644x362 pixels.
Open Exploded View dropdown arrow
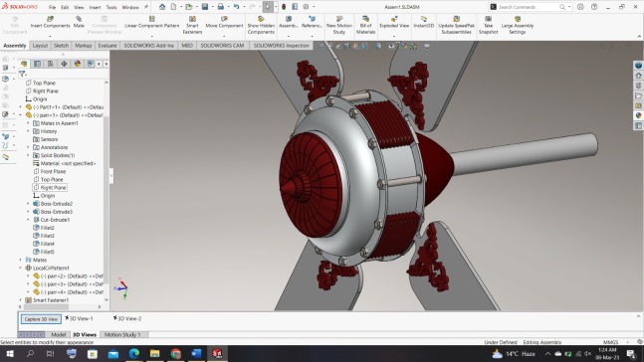394,36
